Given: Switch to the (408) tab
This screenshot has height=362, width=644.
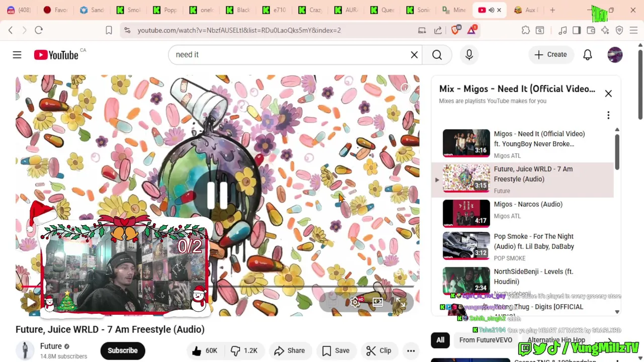Looking at the screenshot, I should (x=19, y=10).
